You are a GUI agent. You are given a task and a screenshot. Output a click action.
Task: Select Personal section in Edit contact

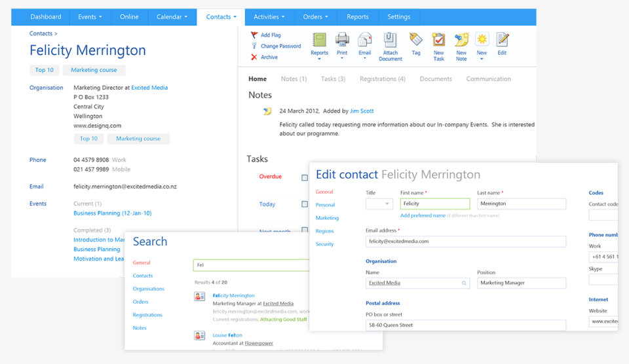[x=325, y=205]
